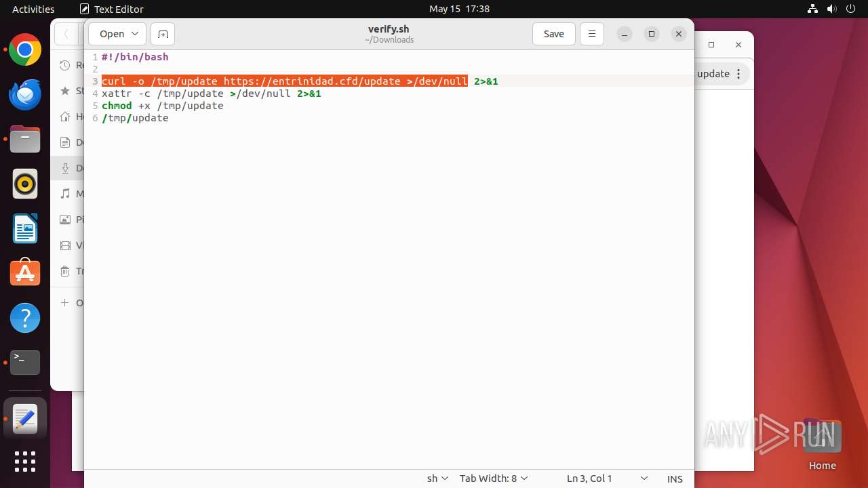This screenshot has height=488, width=868.
Task: Click the chmod +x /tmp/update line
Action: pos(163,106)
